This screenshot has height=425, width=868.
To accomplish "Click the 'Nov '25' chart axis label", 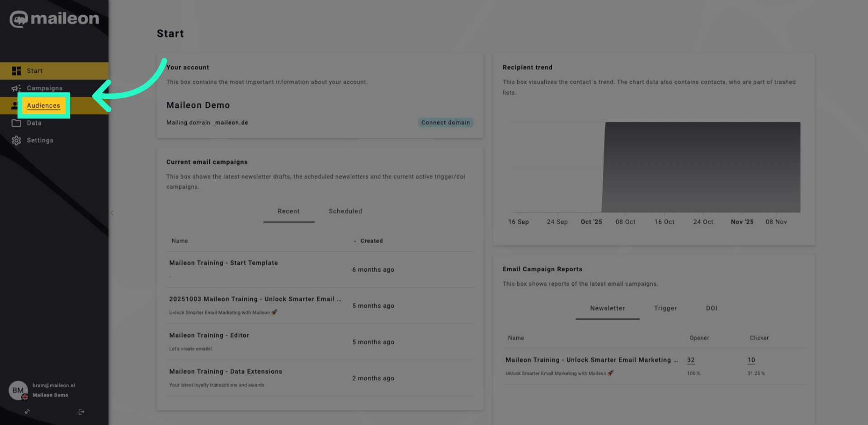I will click(x=742, y=222).
